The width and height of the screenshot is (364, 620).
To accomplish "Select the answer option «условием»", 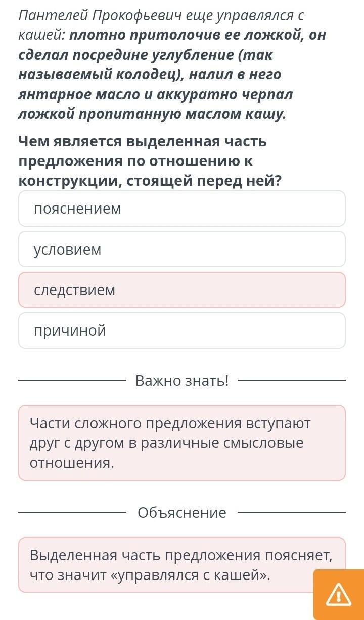I will 182,249.
